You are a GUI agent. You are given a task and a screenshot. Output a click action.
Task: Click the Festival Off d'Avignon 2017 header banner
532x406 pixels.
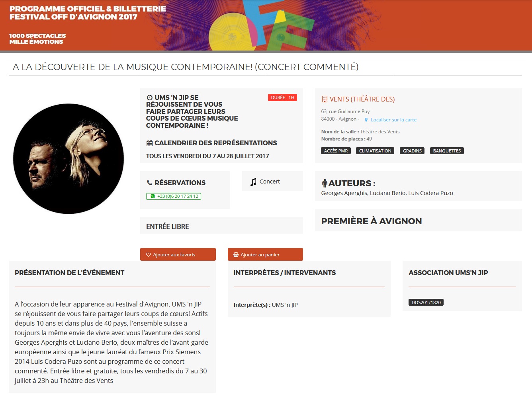266,25
